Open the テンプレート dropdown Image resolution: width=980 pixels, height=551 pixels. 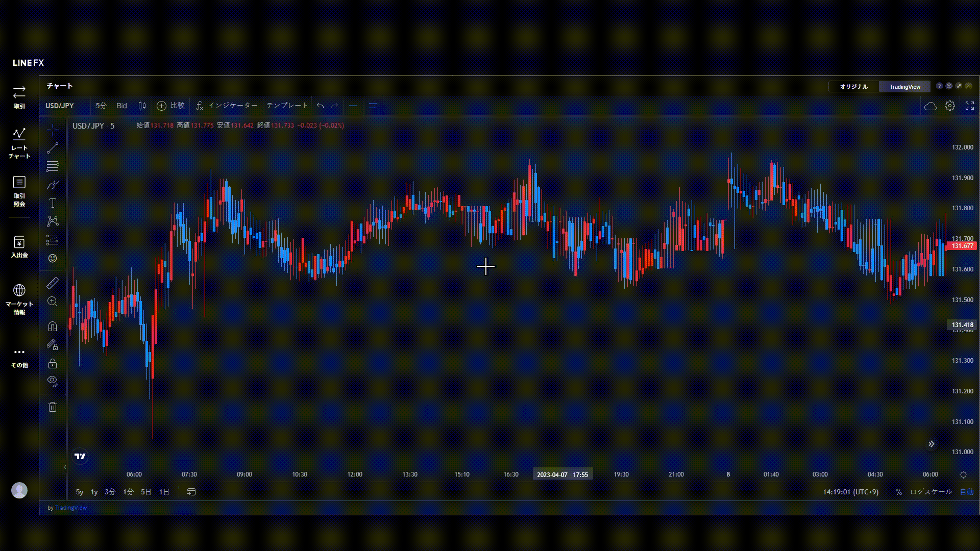(x=287, y=106)
